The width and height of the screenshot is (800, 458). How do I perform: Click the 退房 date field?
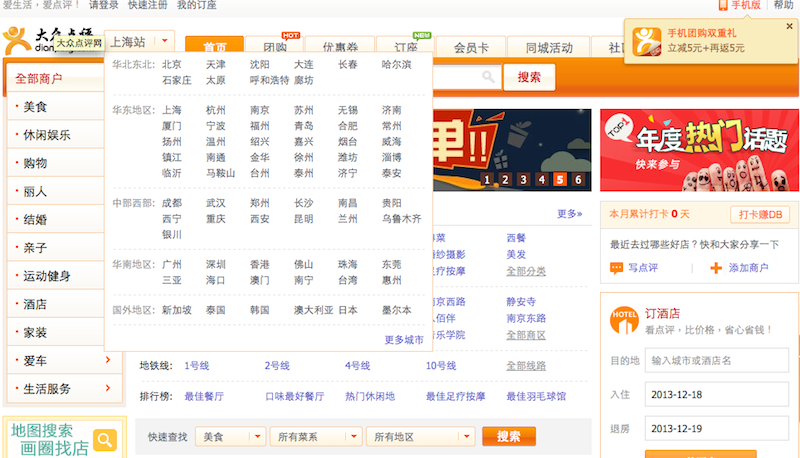point(717,428)
